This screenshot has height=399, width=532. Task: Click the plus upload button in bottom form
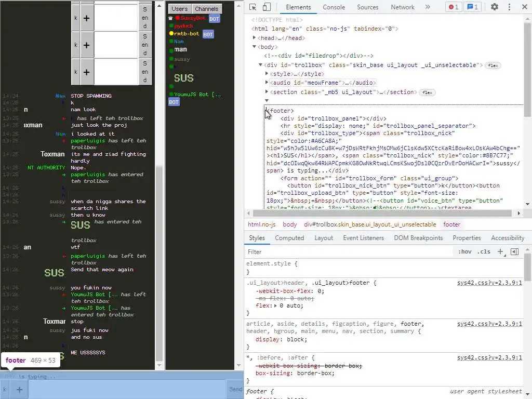coord(19,390)
